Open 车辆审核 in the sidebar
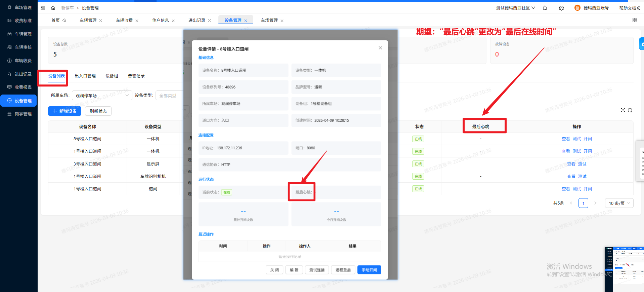 tap(19, 47)
